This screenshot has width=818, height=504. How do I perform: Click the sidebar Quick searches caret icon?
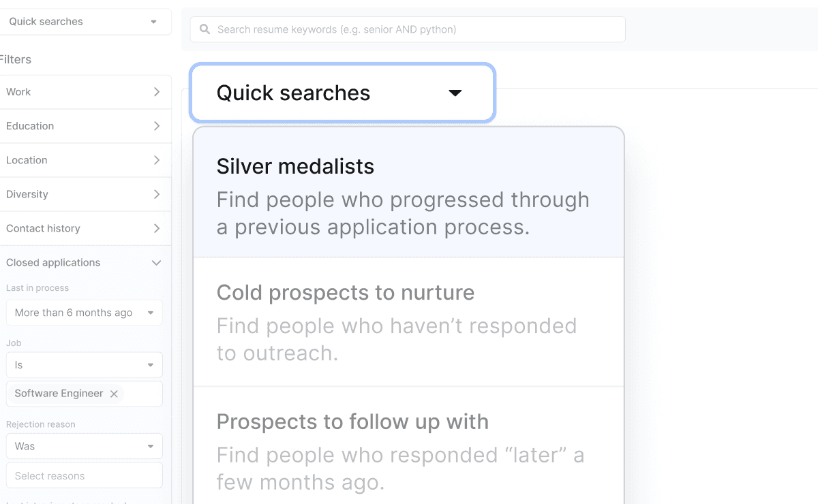[x=153, y=22]
